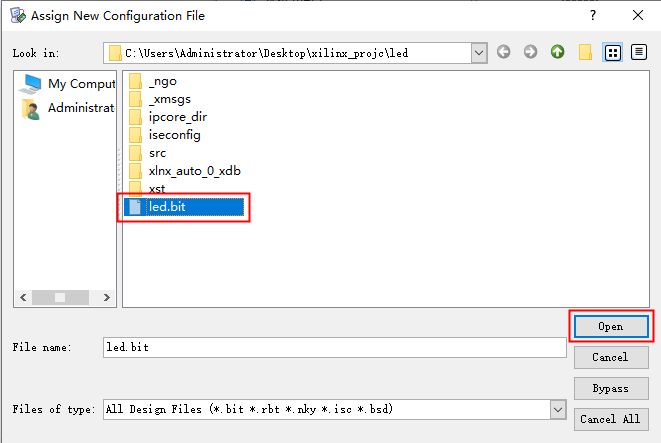This screenshot has height=443, width=661.
Task: Go up to parent directory
Action: pyautogui.click(x=557, y=52)
